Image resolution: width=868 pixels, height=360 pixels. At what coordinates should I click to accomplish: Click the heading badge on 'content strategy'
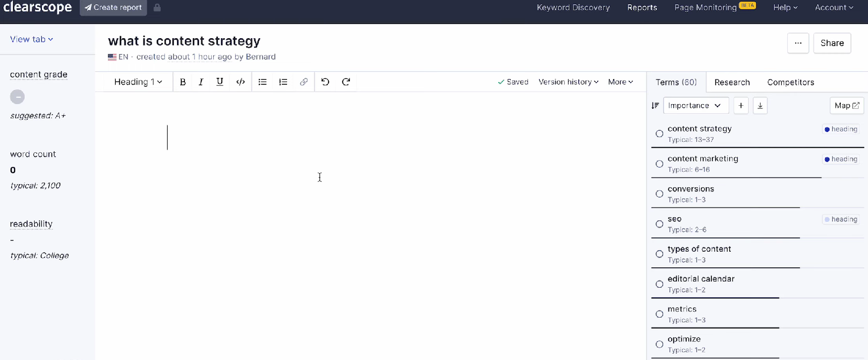[841, 129]
